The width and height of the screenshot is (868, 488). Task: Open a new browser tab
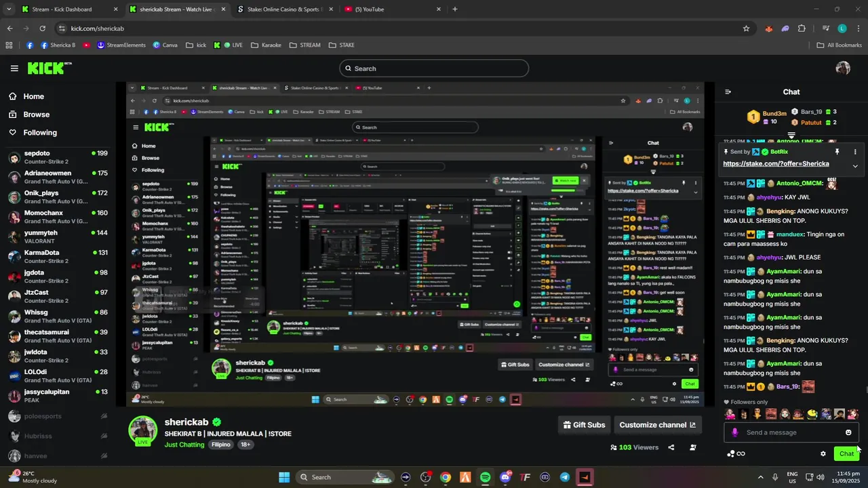tap(455, 9)
